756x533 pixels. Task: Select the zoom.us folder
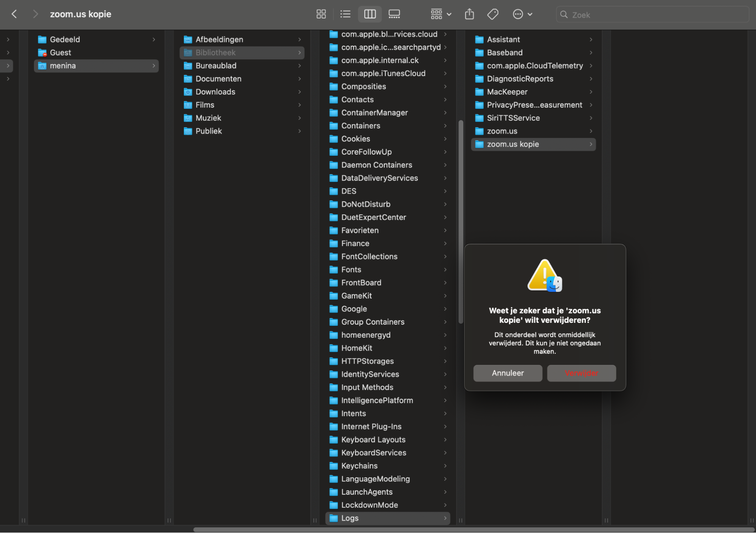coord(501,131)
